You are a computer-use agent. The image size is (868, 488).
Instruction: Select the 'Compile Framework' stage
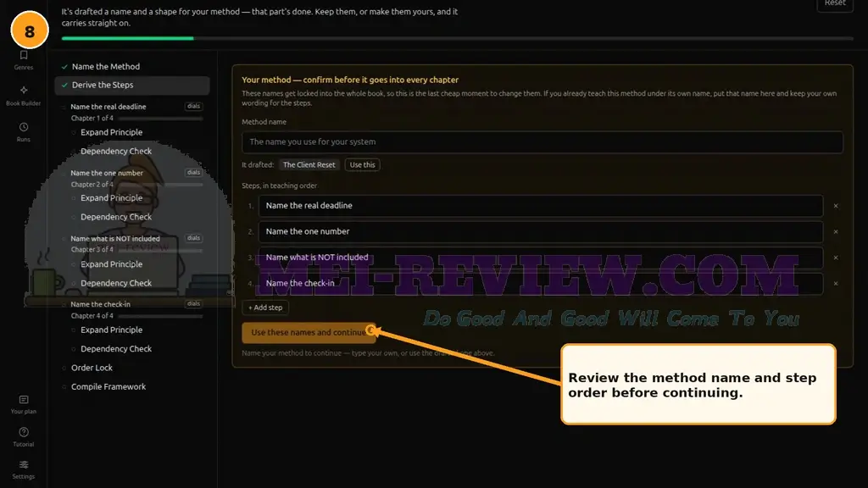(108, 386)
